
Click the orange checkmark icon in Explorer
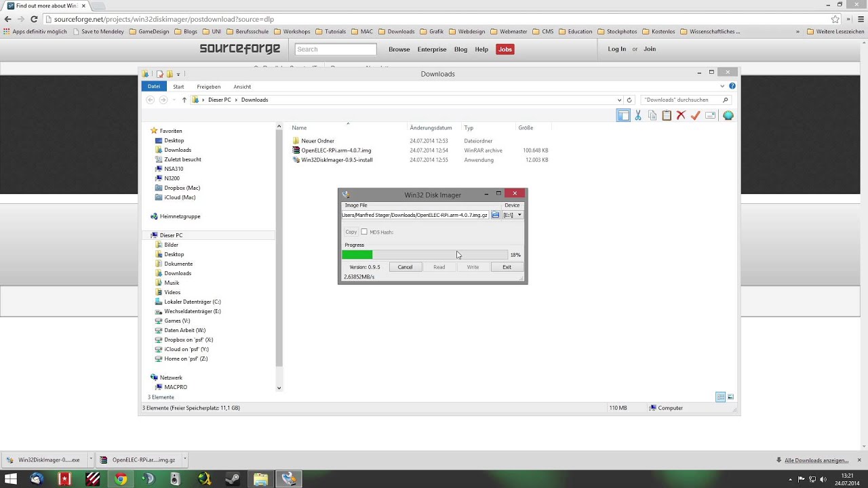[695, 116]
